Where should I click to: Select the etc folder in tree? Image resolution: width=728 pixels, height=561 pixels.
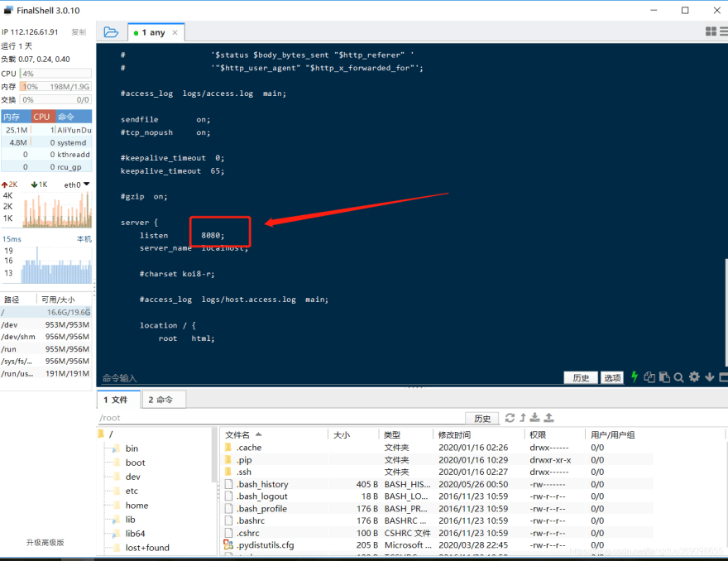coord(132,491)
